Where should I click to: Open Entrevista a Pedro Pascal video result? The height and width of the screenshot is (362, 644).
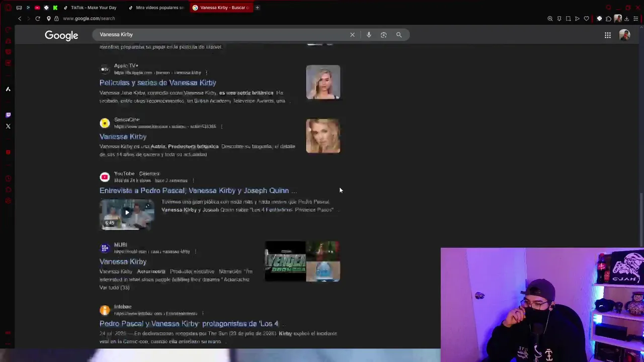click(198, 191)
